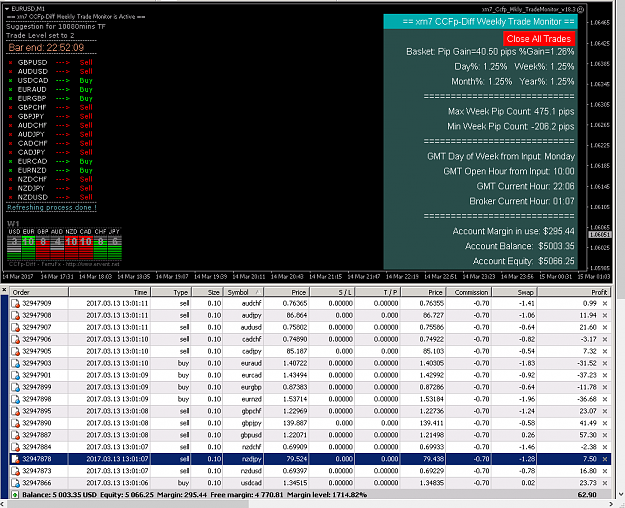Screen dimensions: 625x508
Task: Click the Commission column header
Action: (x=468, y=292)
